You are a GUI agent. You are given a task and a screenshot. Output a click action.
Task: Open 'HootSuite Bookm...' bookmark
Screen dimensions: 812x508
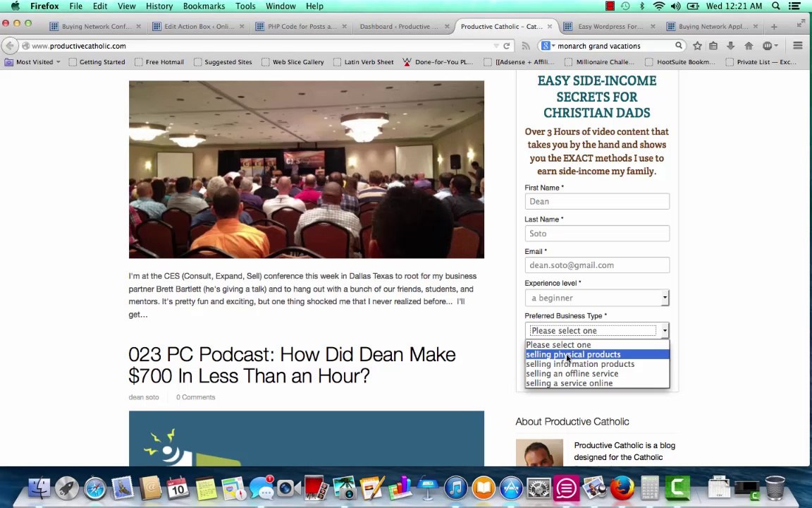[680, 61]
